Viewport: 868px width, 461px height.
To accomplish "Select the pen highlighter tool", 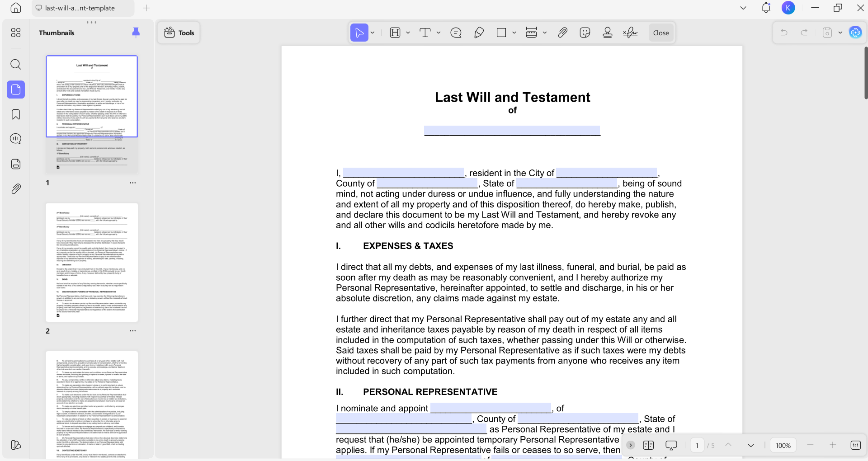I will [479, 33].
